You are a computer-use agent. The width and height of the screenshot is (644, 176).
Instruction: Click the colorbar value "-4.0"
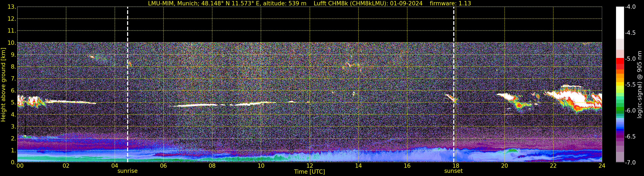point(630,7)
